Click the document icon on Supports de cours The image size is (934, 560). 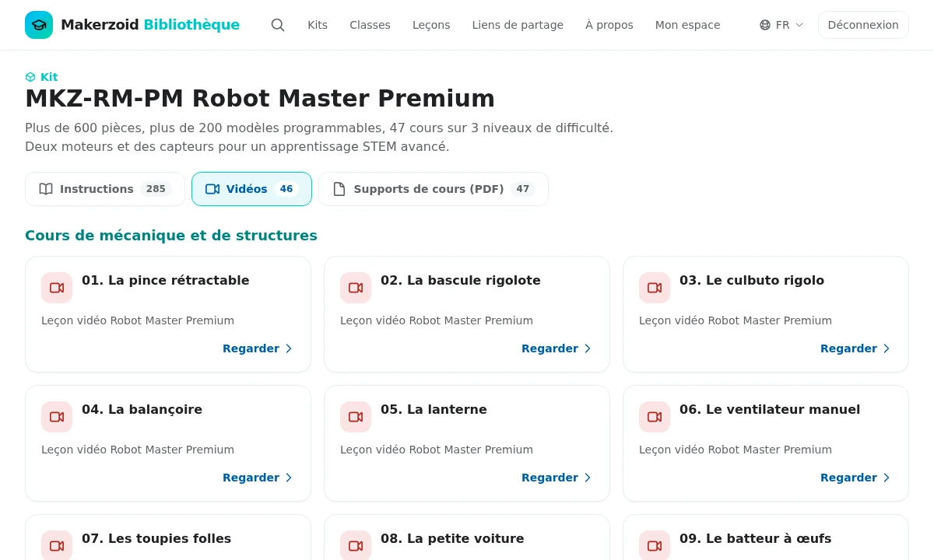point(339,189)
